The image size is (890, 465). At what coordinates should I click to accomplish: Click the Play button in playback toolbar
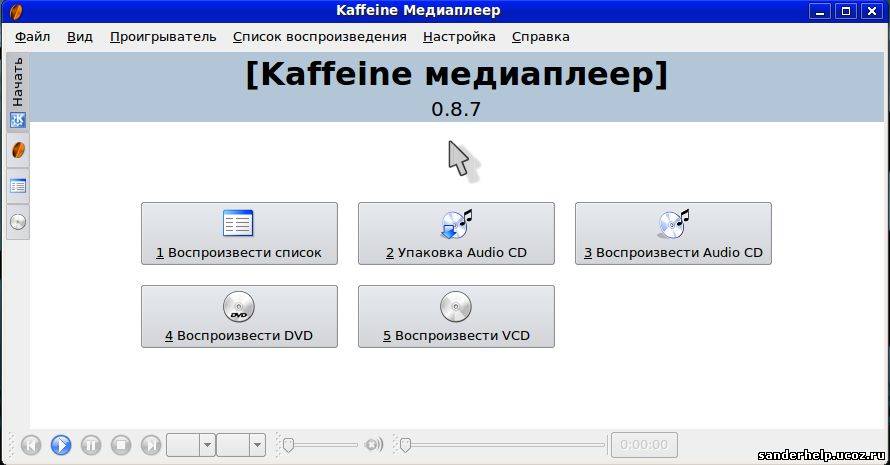61,445
